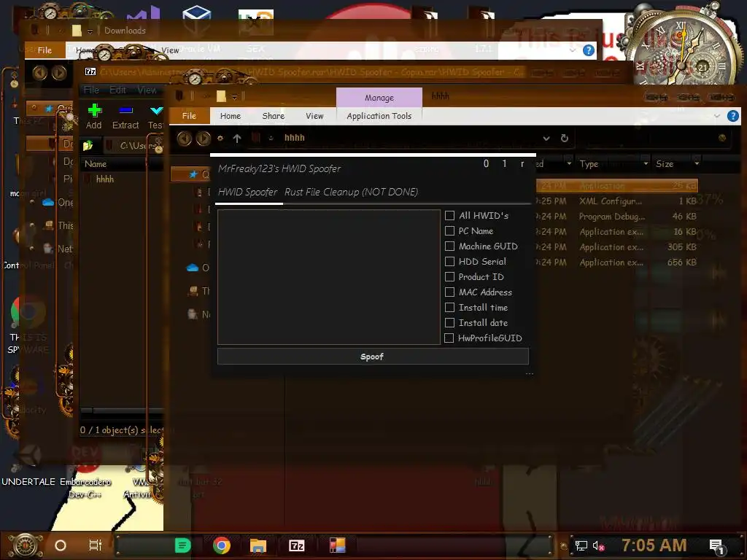747x560 pixels.
Task: Select the Program Debug... file row
Action: [617, 216]
